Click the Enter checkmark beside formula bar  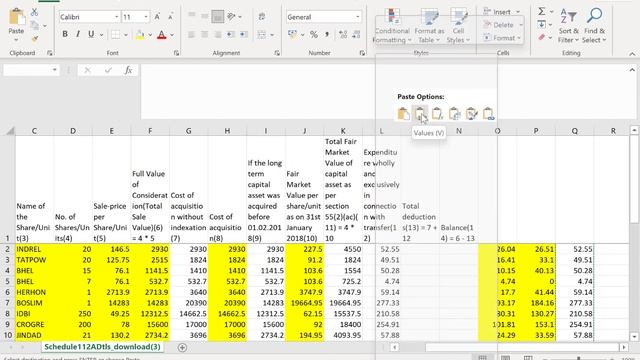pos(108,70)
